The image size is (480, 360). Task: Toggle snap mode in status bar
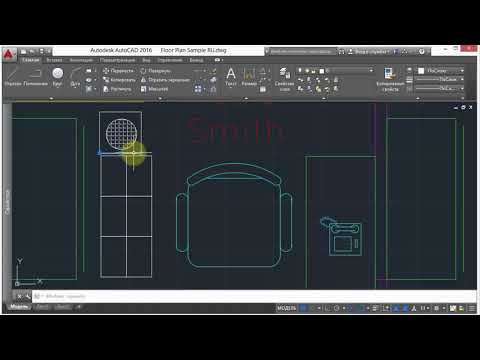(x=312, y=308)
